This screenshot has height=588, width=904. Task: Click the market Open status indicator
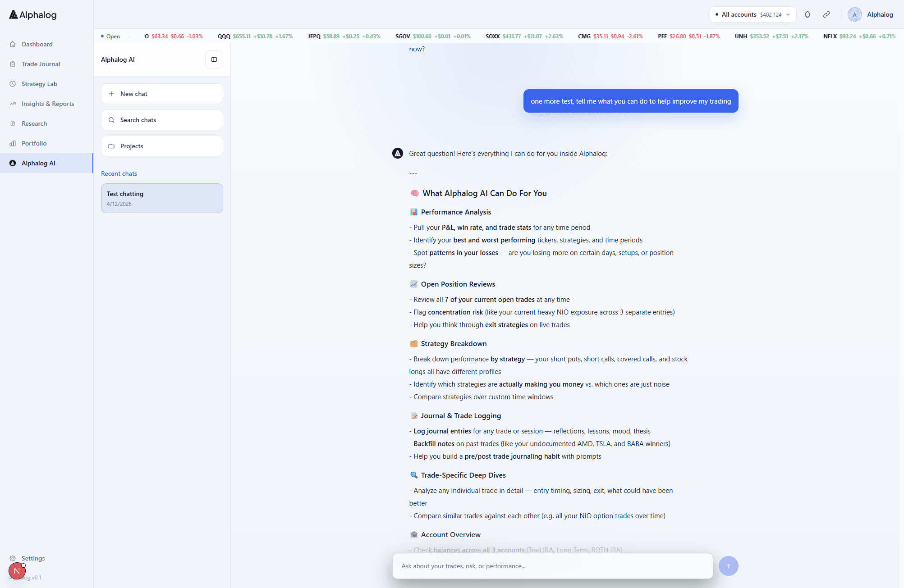pyautogui.click(x=110, y=36)
